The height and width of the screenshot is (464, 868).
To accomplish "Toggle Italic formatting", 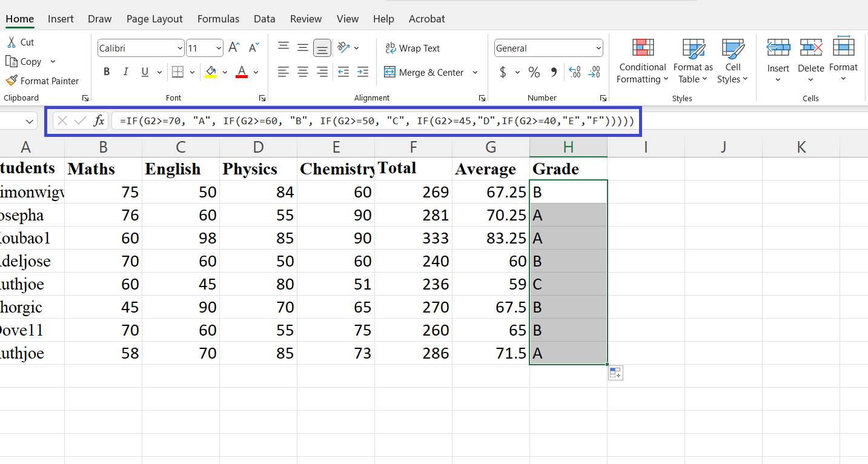I will (x=126, y=72).
